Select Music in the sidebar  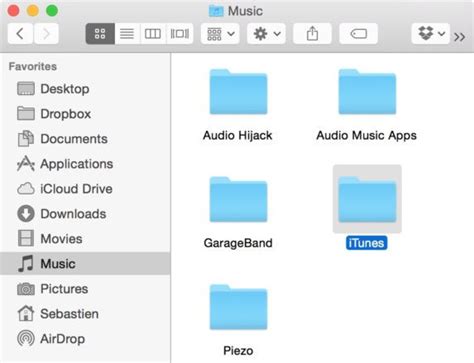pyautogui.click(x=85, y=264)
